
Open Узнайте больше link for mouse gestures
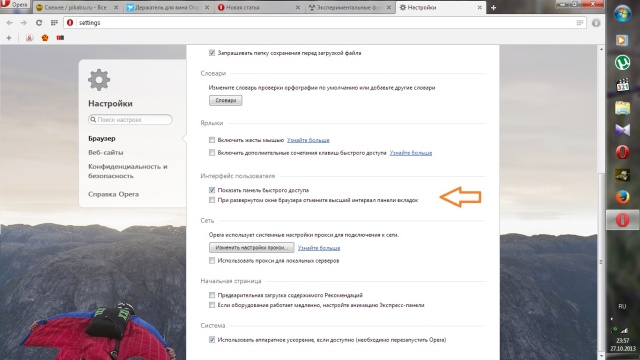[x=308, y=140]
